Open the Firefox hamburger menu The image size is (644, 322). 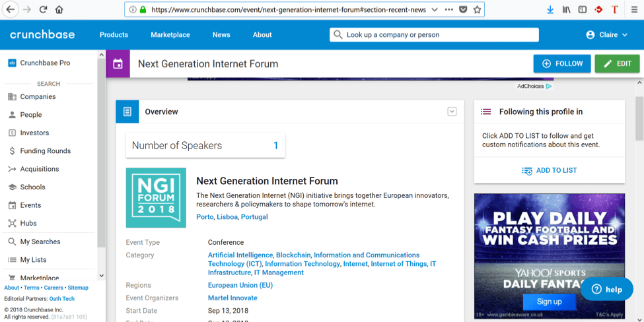(635, 10)
